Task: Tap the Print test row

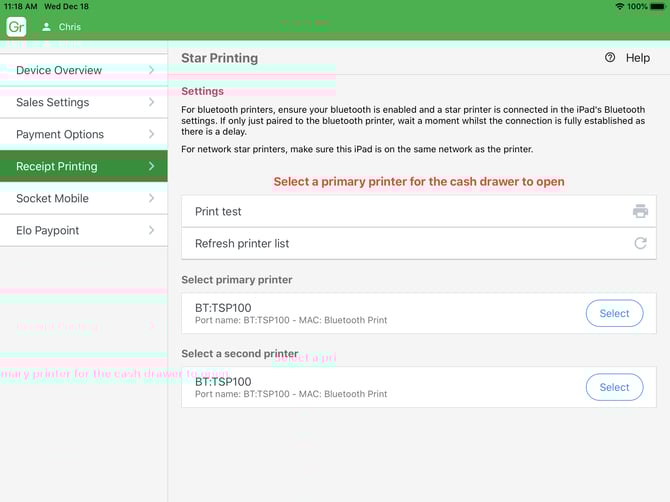Action: (400, 211)
